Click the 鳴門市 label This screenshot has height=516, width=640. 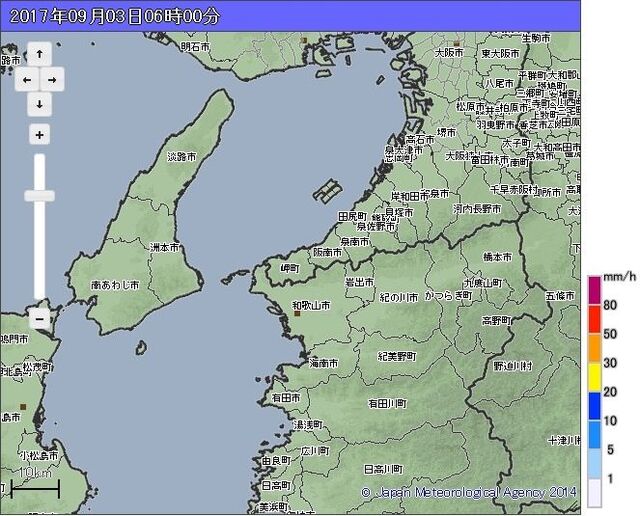[14, 339]
